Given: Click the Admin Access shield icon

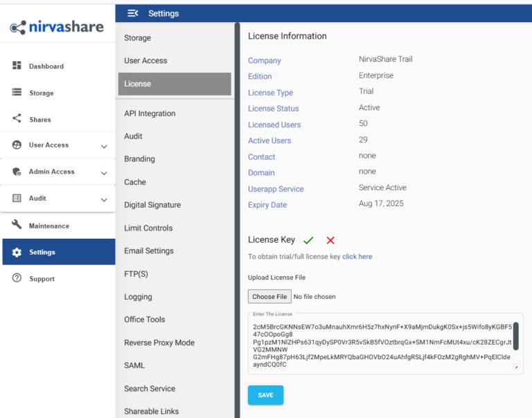Looking at the screenshot, I should (x=17, y=171).
